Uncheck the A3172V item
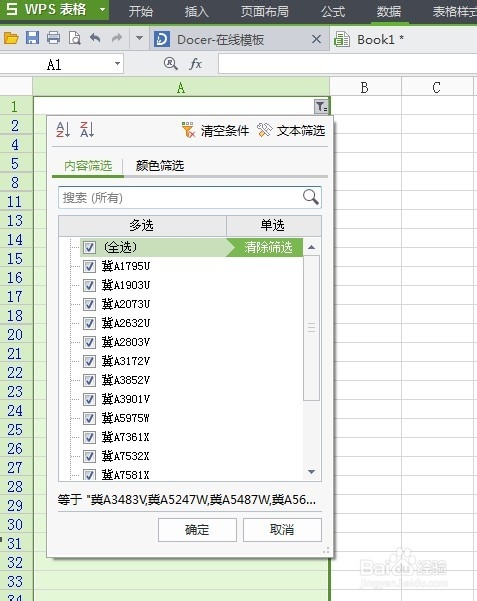The image size is (477, 601). [x=89, y=361]
